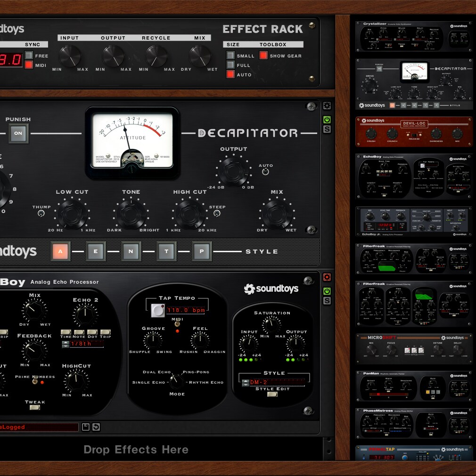Image resolution: width=476 pixels, height=476 pixels.
Task: Click the Effect Rack Output knob
Action: (x=113, y=56)
